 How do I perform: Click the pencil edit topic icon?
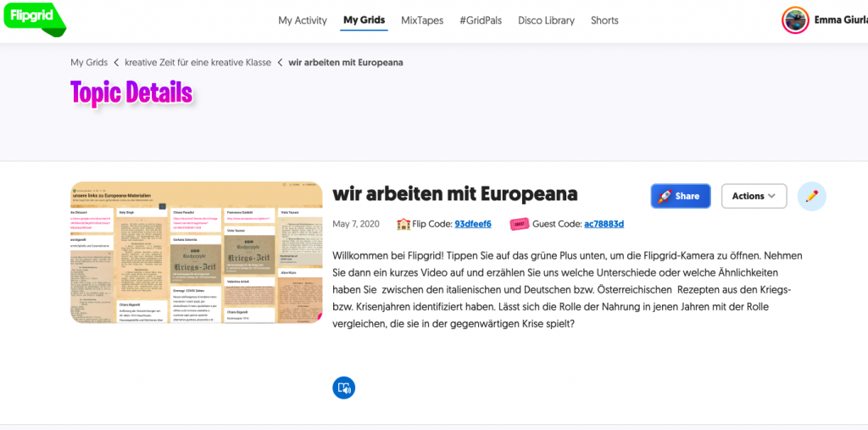(811, 196)
